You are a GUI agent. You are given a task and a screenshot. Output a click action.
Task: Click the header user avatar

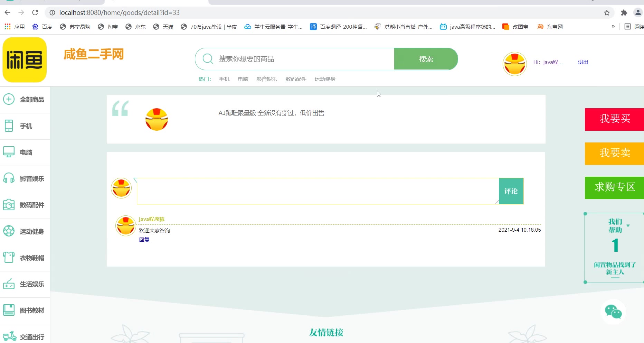514,64
